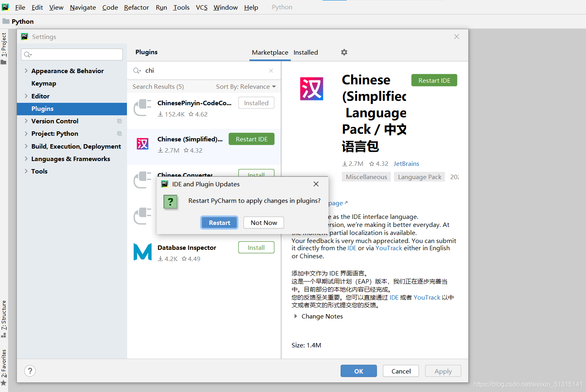The width and height of the screenshot is (586, 392).
Task: Click the Installed button for ChinesePinyin-CodeCompletion
Action: [x=256, y=103]
